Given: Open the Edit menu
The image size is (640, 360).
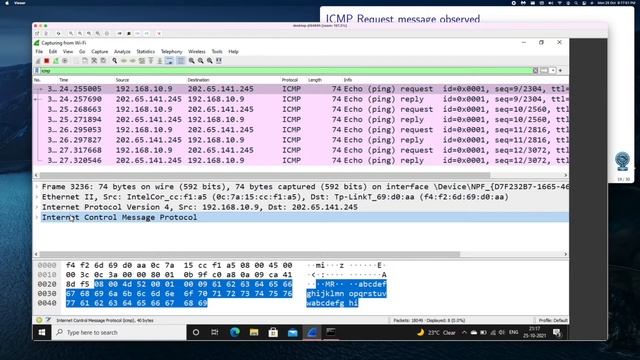Looking at the screenshot, I should [x=53, y=52].
